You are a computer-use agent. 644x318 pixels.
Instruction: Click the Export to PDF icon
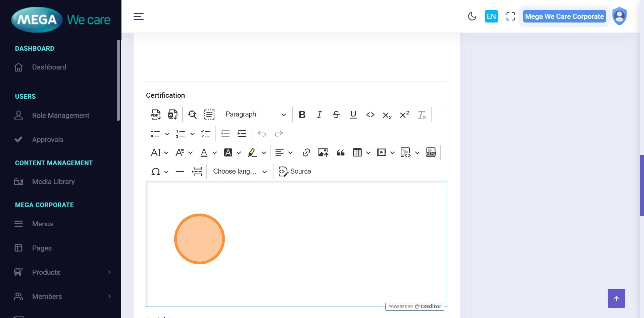155,115
